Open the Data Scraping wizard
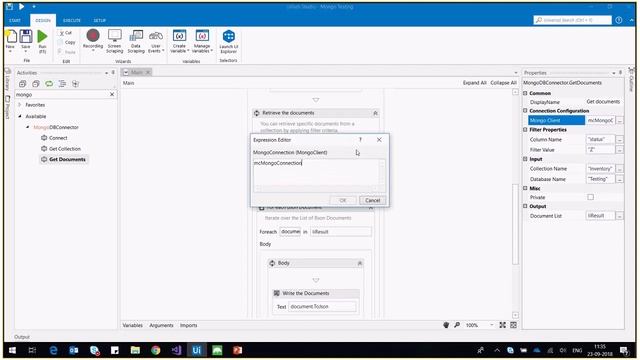Image resolution: width=640 pixels, height=360 pixels. [x=136, y=41]
